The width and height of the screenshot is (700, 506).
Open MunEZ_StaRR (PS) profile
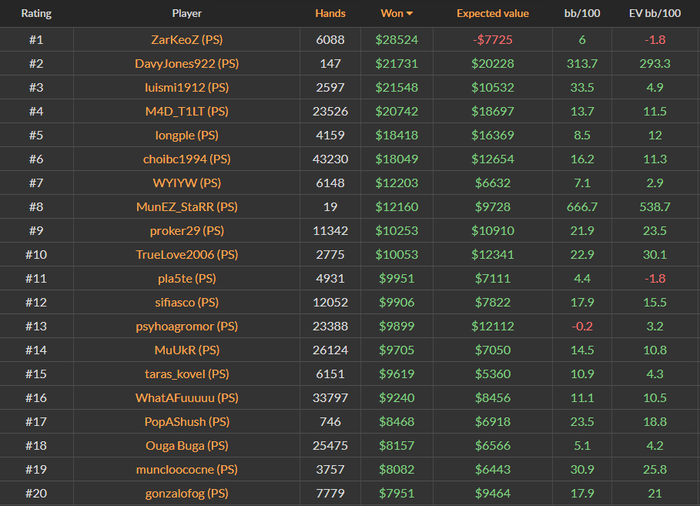click(186, 207)
